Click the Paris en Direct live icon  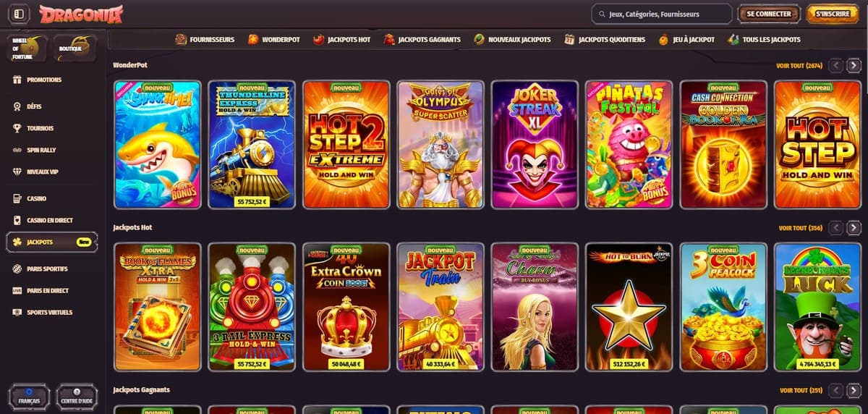point(17,290)
